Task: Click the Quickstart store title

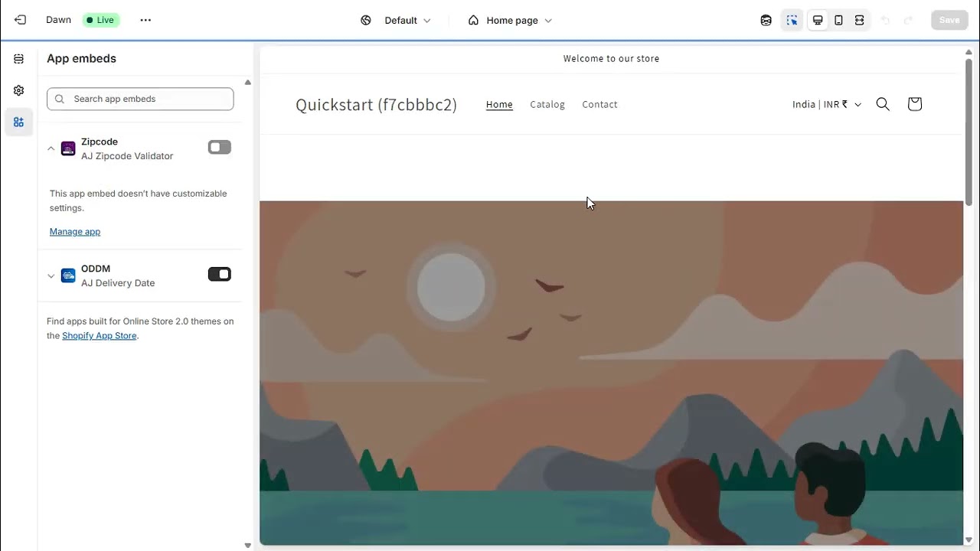Action: point(376,105)
